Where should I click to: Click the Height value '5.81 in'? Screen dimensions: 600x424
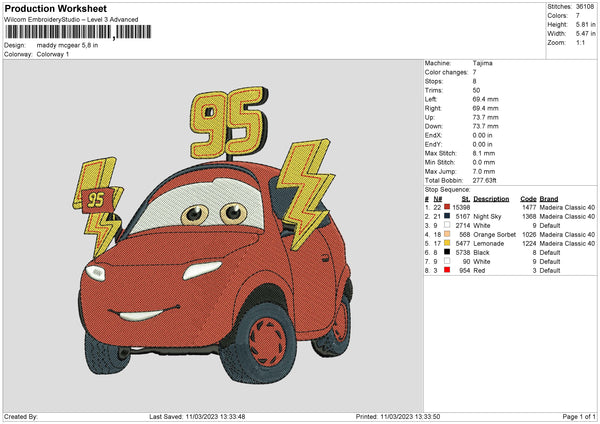tap(585, 24)
